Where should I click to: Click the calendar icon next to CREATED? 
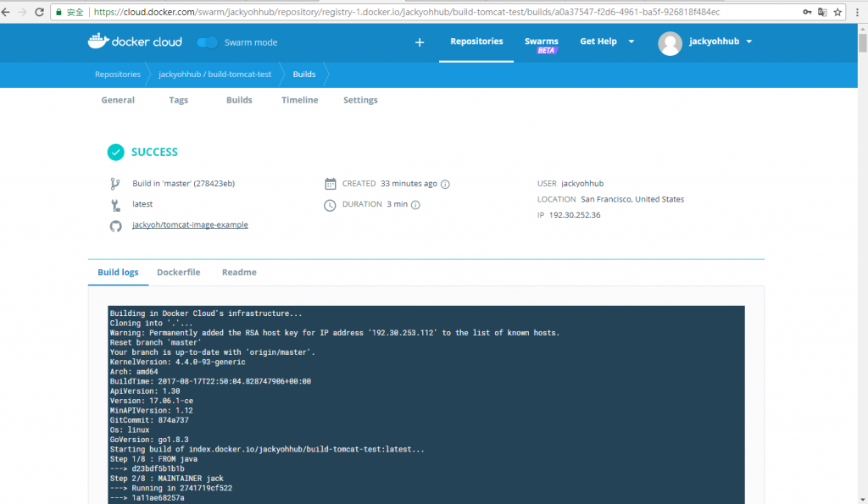[330, 184]
